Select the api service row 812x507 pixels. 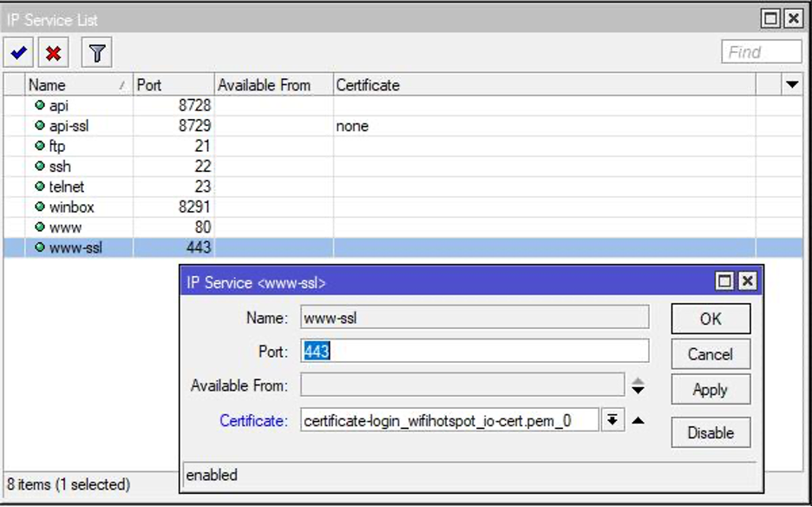click(403, 106)
